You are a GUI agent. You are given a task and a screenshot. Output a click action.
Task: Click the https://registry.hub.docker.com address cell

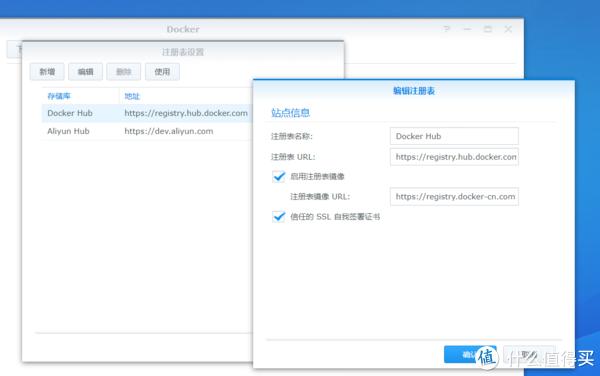(186, 113)
